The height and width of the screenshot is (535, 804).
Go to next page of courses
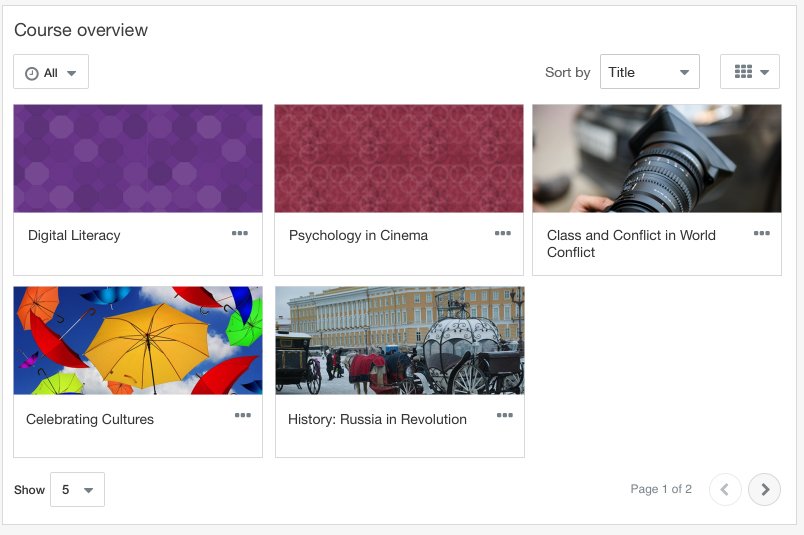click(x=764, y=489)
